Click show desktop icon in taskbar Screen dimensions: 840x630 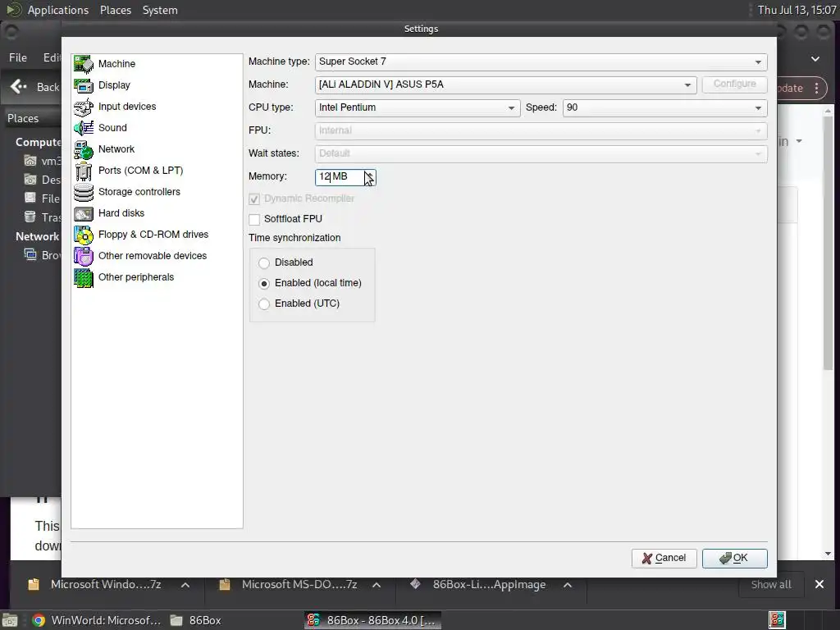(x=10, y=620)
